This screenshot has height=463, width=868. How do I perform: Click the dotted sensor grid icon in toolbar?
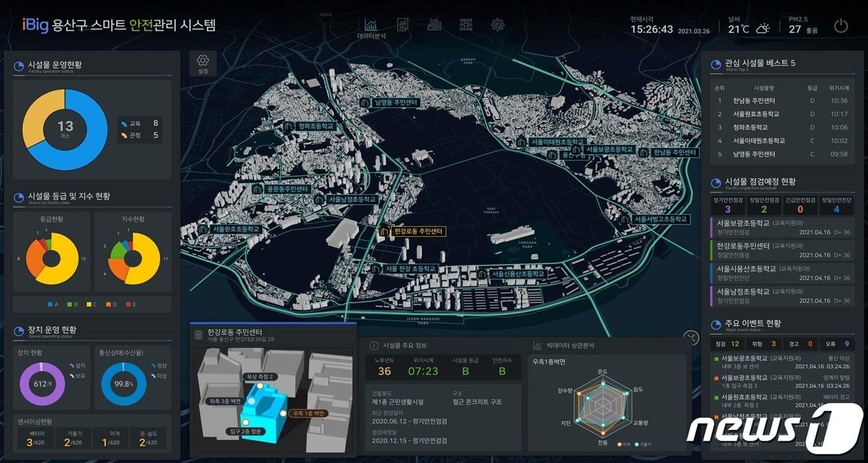pos(466,25)
